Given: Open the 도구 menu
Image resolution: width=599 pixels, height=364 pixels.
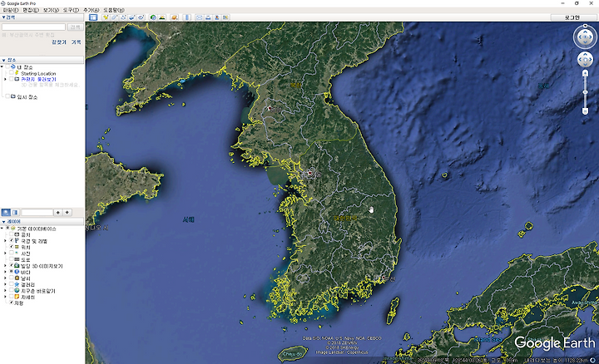Looking at the screenshot, I should click(71, 10).
